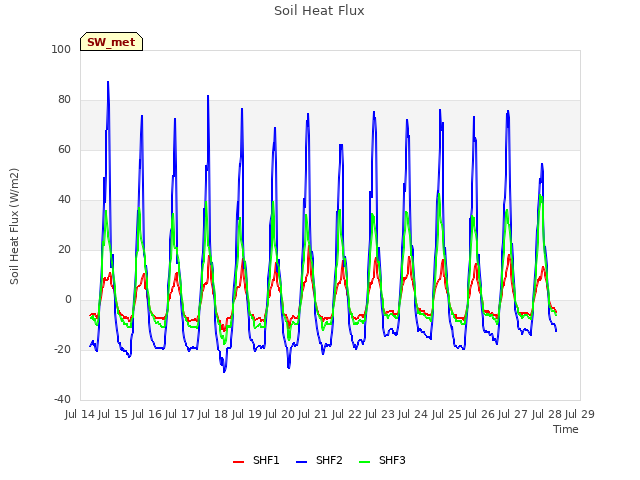Click the green SHF3 legend swatch
The height and width of the screenshot is (480, 640).
point(364,462)
